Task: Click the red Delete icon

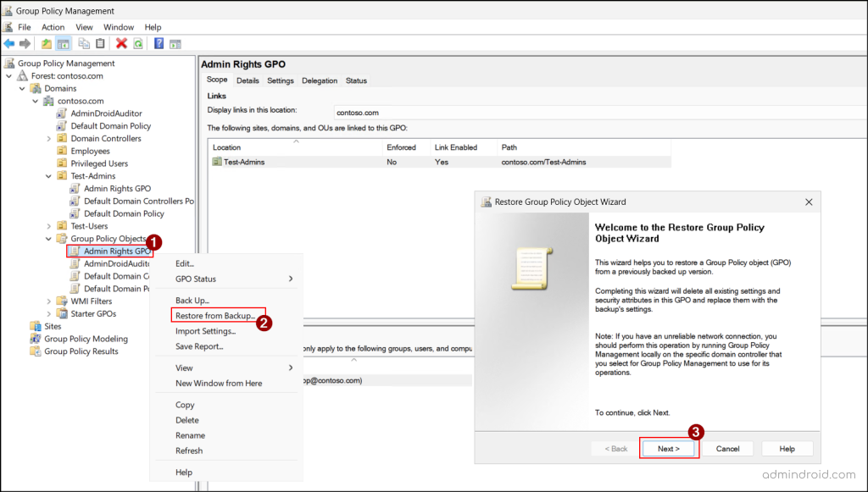Action: pyautogui.click(x=121, y=43)
